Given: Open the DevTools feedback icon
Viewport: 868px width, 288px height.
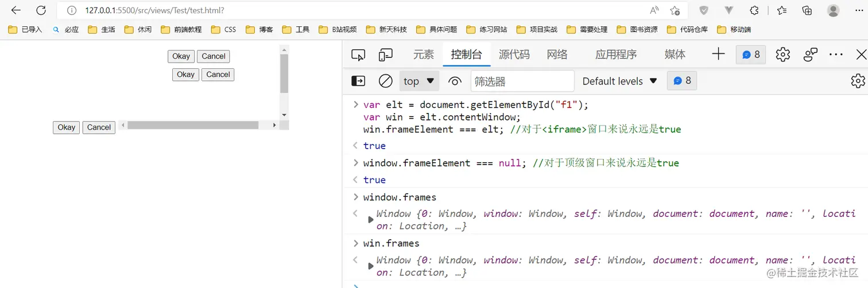Looking at the screenshot, I should (811, 55).
